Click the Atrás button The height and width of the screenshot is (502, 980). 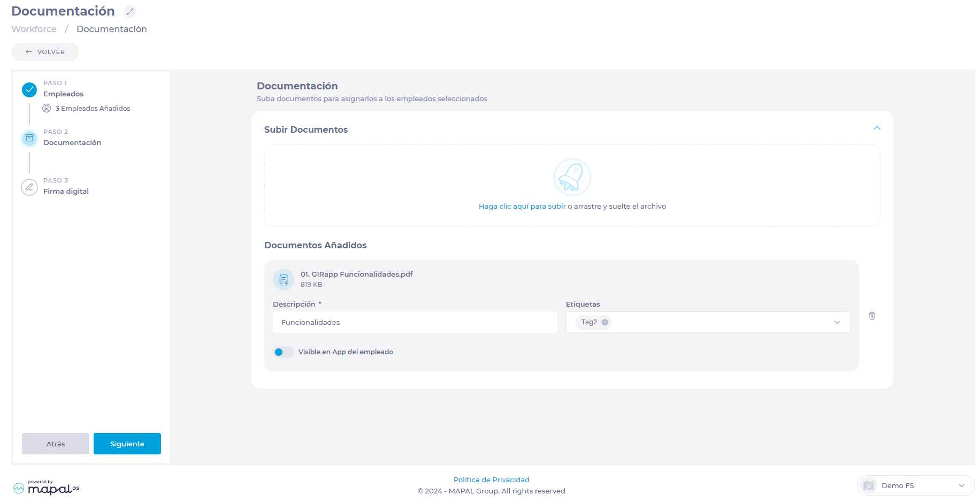click(x=56, y=444)
